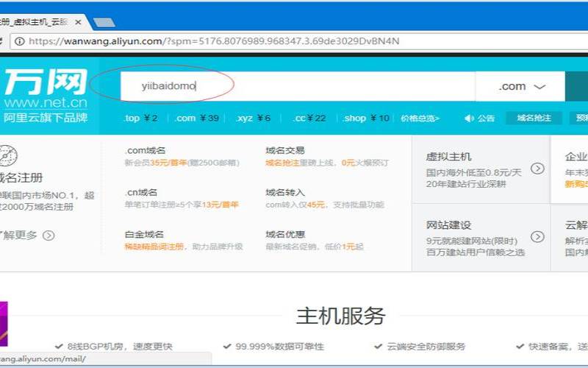Close the browser tab with the X
Screen dimensions: 588x368
(x=78, y=23)
